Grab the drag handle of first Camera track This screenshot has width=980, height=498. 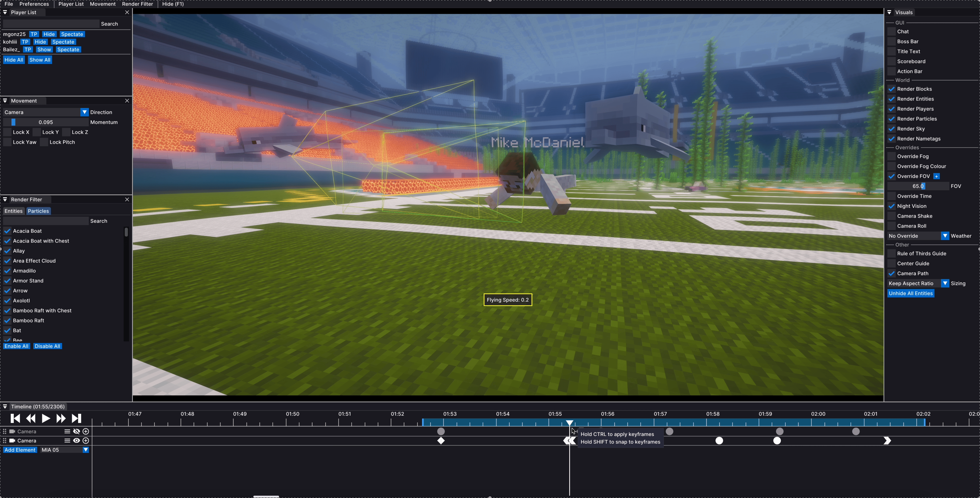pyautogui.click(x=5, y=432)
